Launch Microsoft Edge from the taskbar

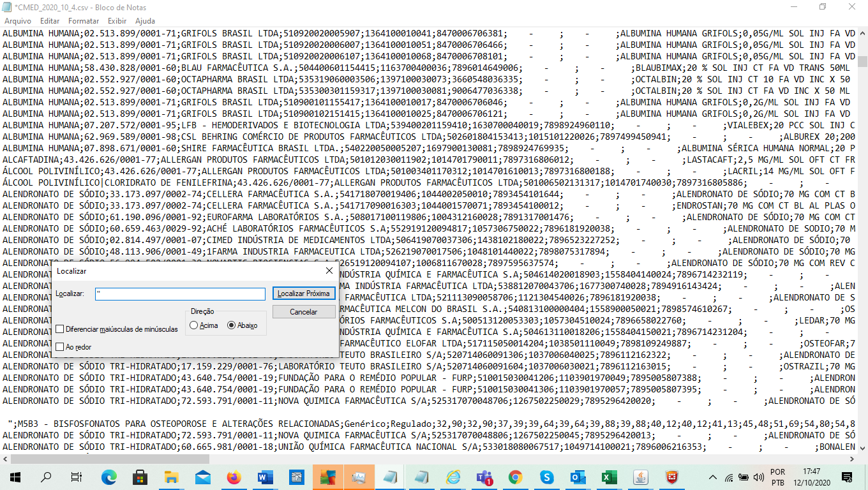click(108, 477)
